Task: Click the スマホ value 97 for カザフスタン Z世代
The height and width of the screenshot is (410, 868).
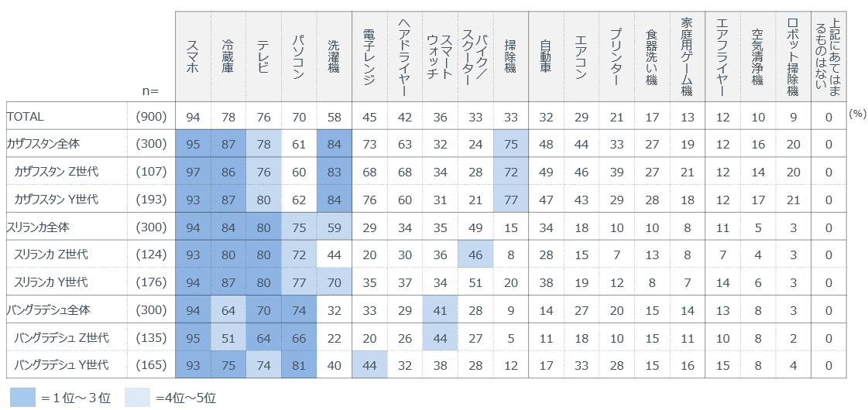Action: [193, 172]
